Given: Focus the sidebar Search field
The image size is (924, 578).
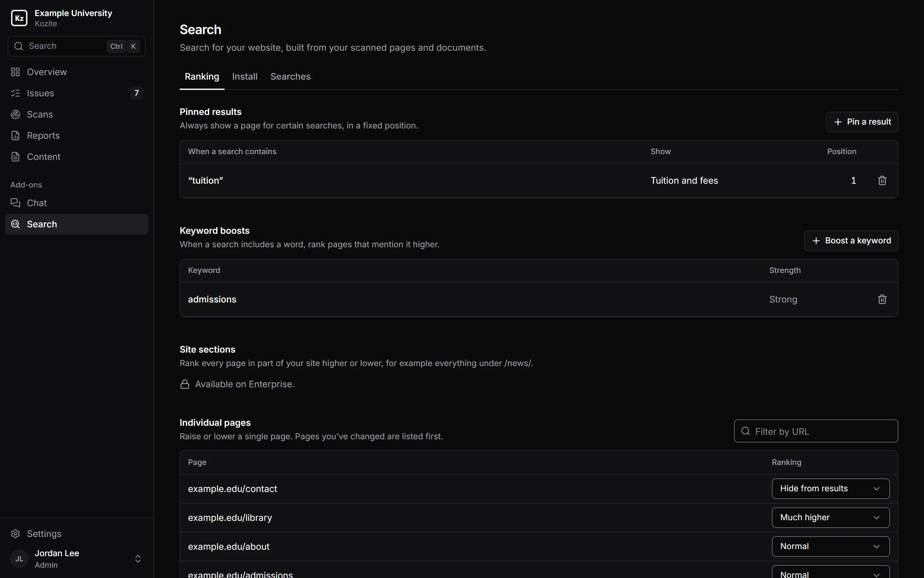Looking at the screenshot, I should tap(76, 46).
